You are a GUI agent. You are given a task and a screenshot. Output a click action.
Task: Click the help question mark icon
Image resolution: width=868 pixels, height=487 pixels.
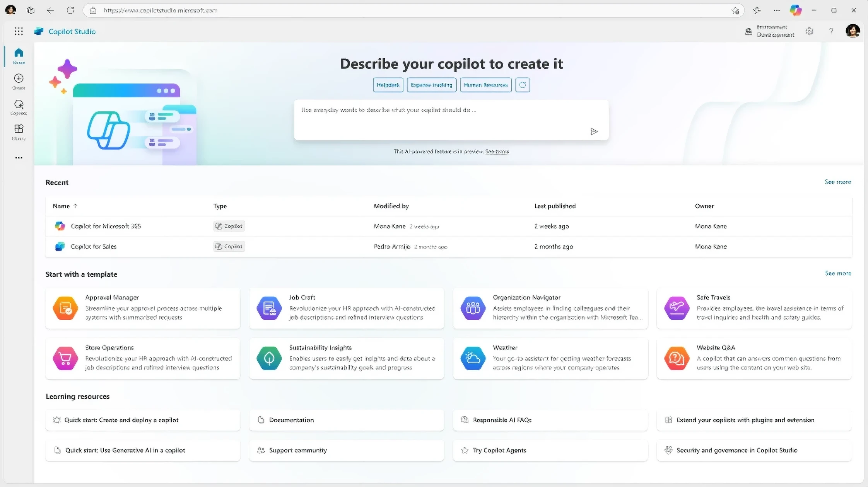tap(831, 31)
